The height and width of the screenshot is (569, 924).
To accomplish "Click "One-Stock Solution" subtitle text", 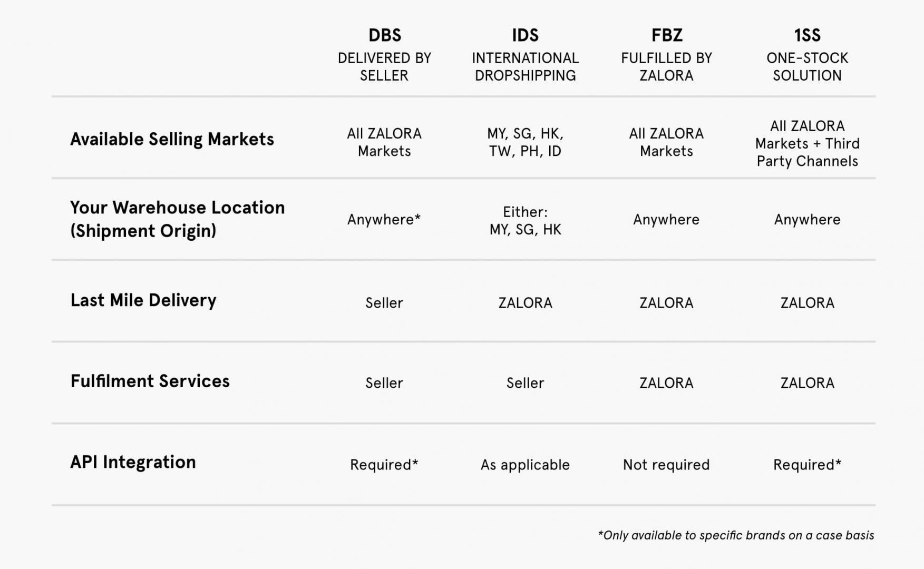I will 807,66.
